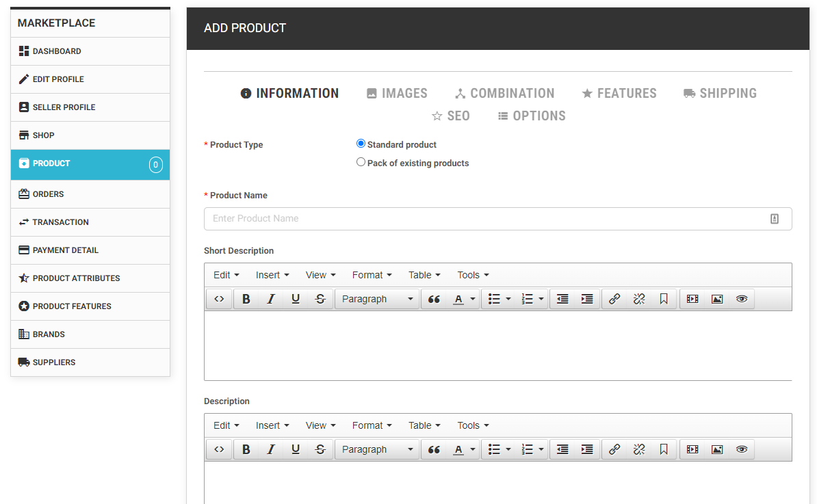Toggle underline in Description editor
817x504 pixels.
click(x=296, y=449)
